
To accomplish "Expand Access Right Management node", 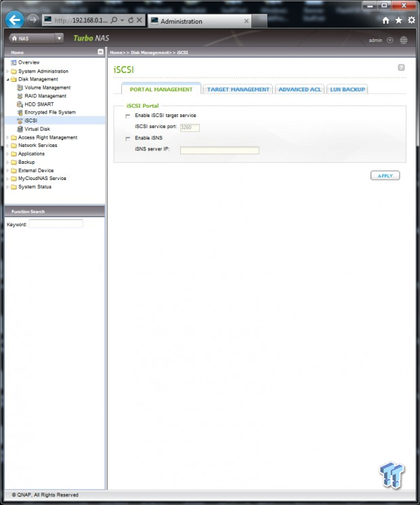I will coord(7,137).
